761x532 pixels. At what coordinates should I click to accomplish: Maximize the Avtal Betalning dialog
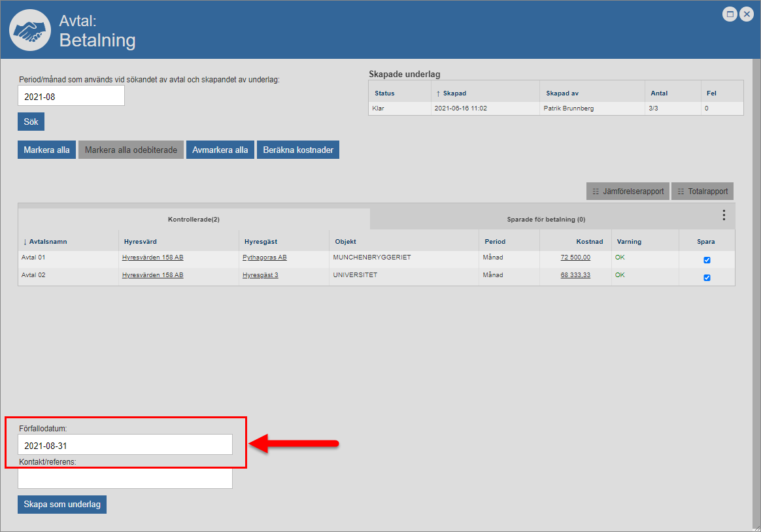[730, 14]
